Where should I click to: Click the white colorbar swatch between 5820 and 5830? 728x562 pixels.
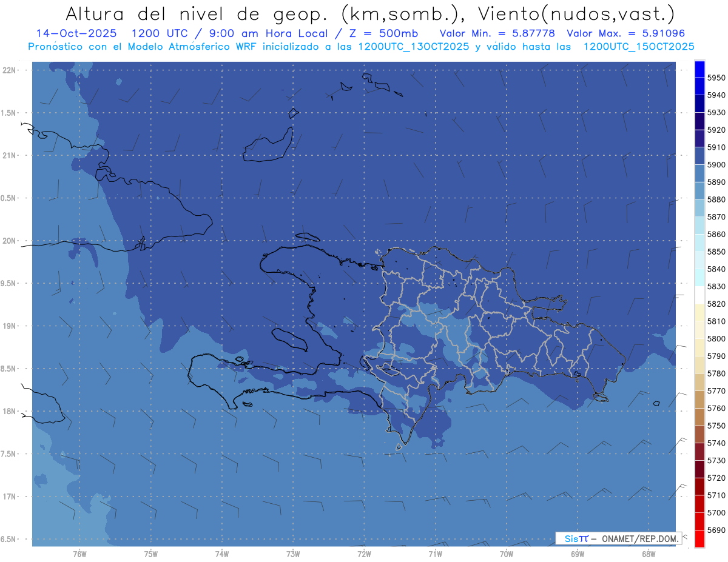click(x=699, y=295)
